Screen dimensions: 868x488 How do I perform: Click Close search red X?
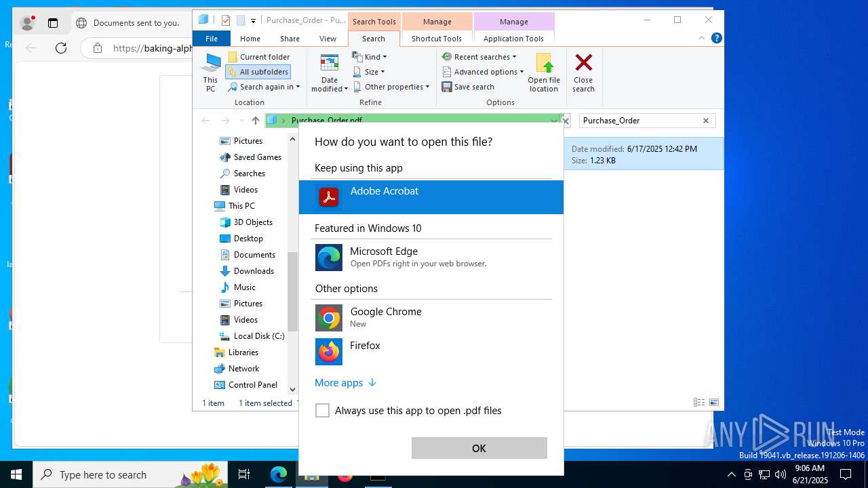583,73
